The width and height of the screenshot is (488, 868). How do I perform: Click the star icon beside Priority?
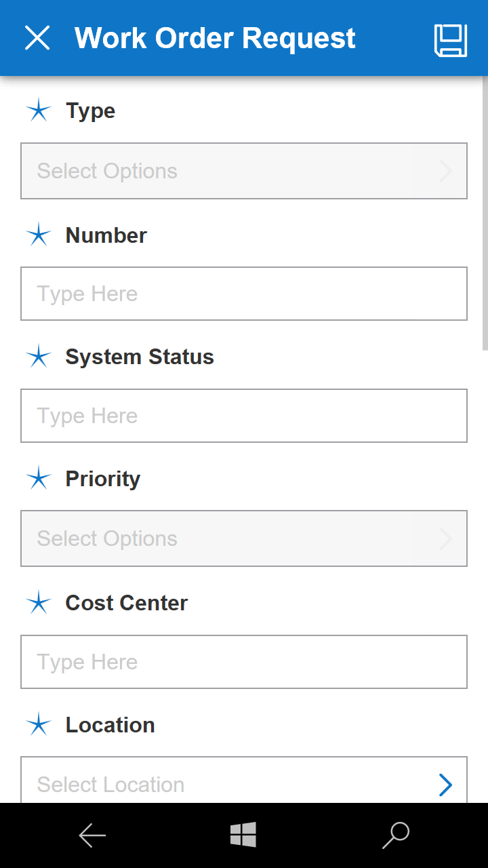point(39,479)
